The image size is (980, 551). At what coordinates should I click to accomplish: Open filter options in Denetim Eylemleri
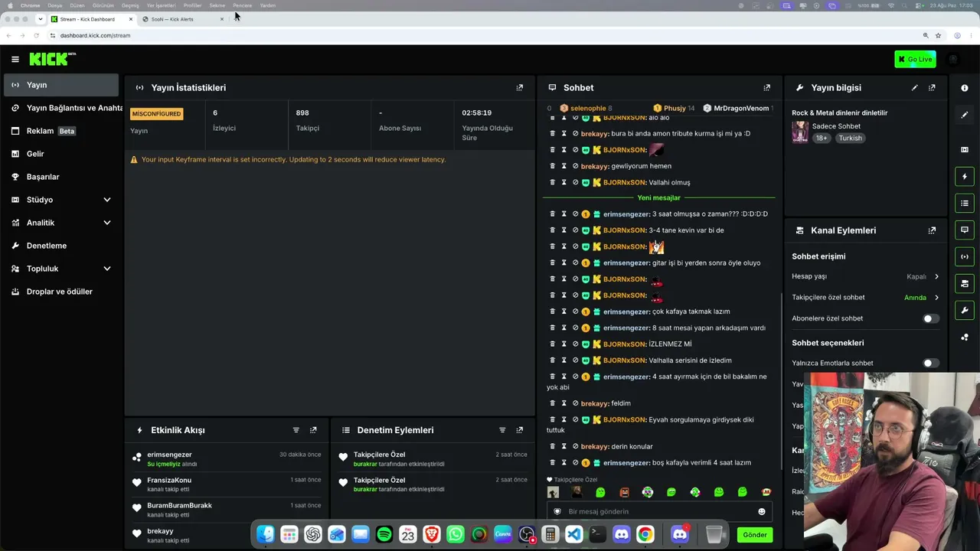pos(502,430)
